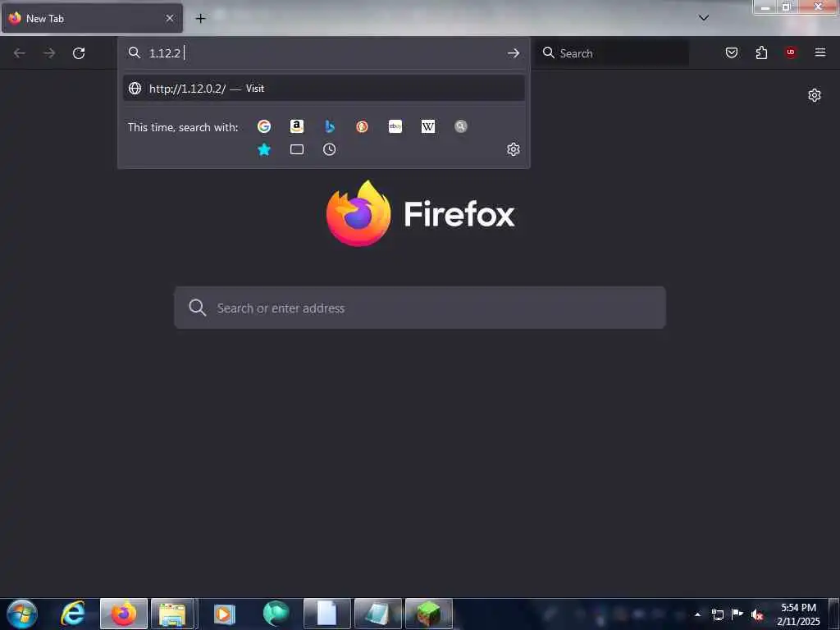
Task: Open new tab page customize gear
Action: click(815, 95)
